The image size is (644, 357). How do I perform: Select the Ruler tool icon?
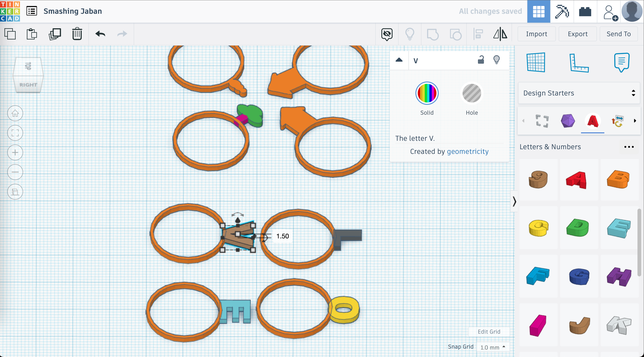[x=579, y=63]
